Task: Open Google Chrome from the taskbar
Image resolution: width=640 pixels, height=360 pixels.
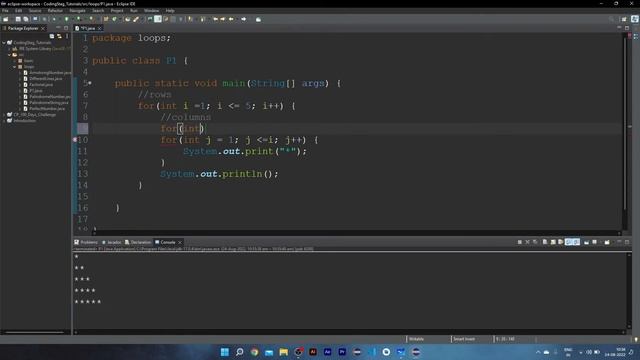Action: (x=254, y=352)
